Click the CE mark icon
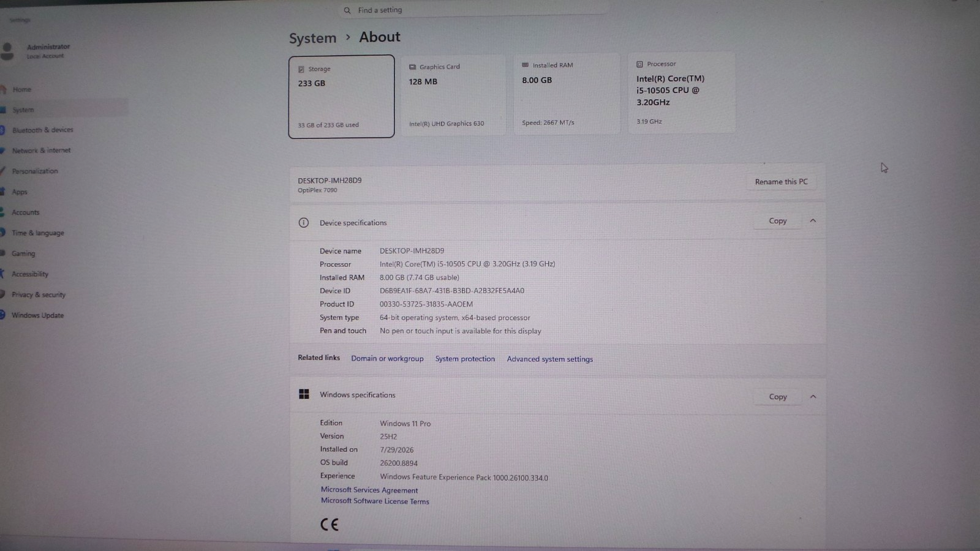Viewport: 980px width, 551px height. [330, 525]
